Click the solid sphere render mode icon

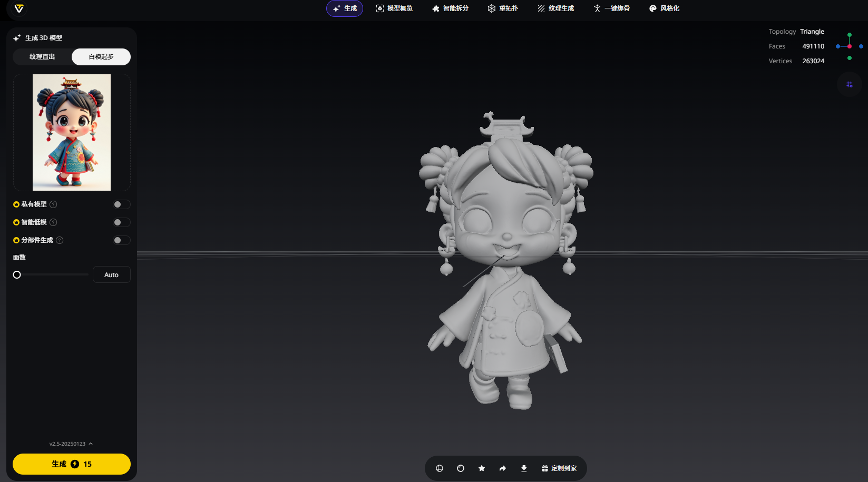tap(461, 468)
